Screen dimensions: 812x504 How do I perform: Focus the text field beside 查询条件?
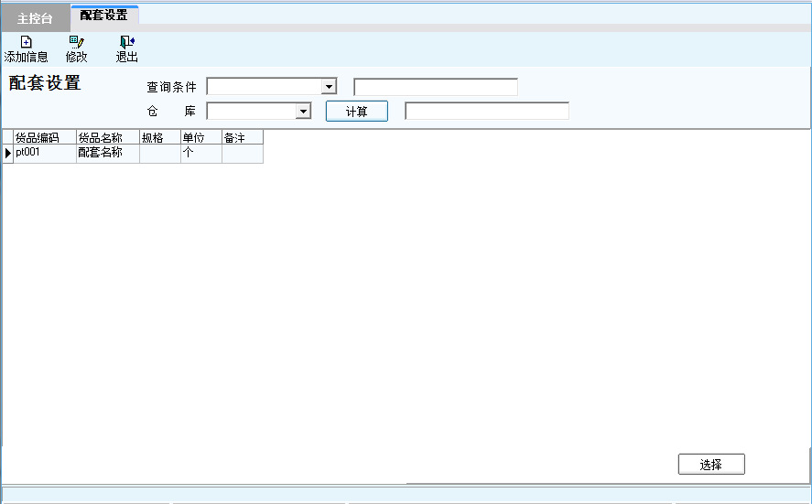pyautogui.click(x=436, y=87)
